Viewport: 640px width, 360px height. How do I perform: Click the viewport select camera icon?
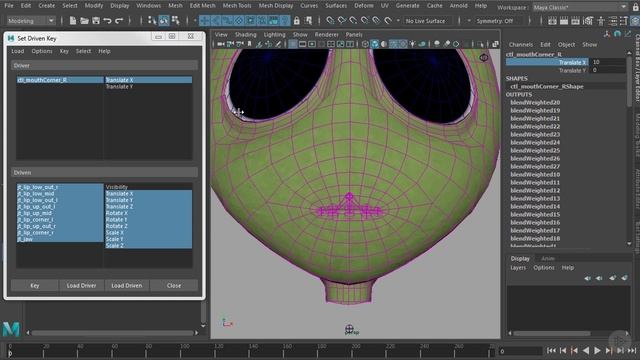[220, 44]
